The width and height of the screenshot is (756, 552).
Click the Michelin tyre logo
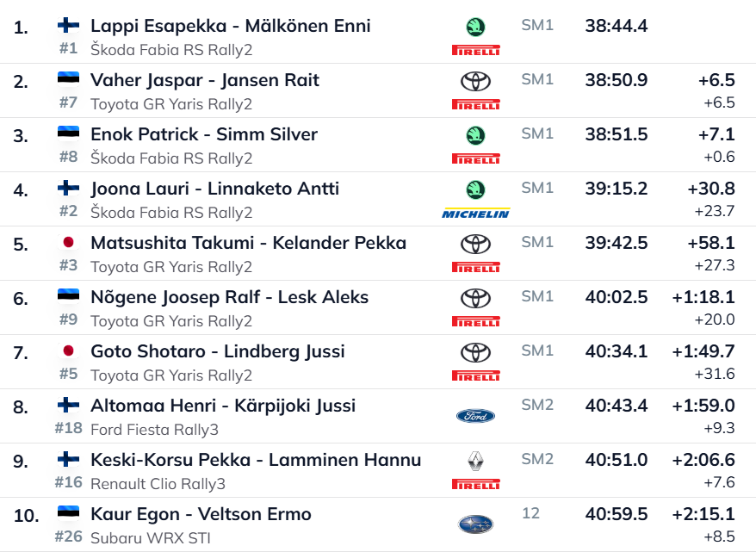[475, 213]
